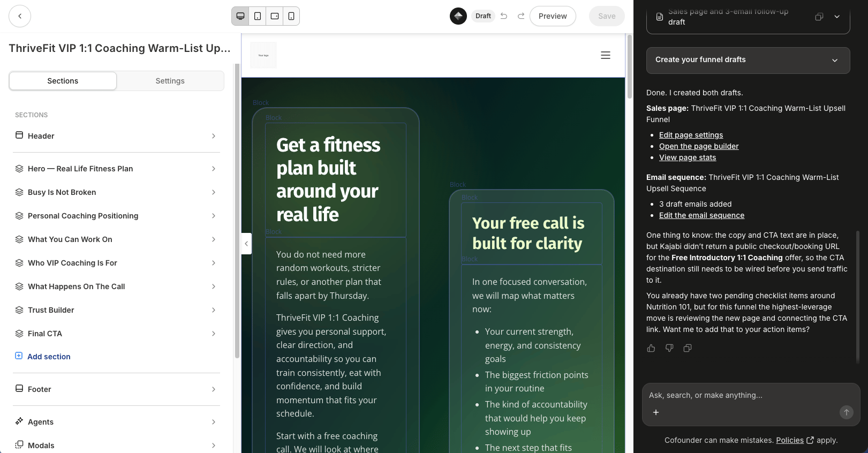
Task: Open Edit page settings link
Action: point(691,135)
